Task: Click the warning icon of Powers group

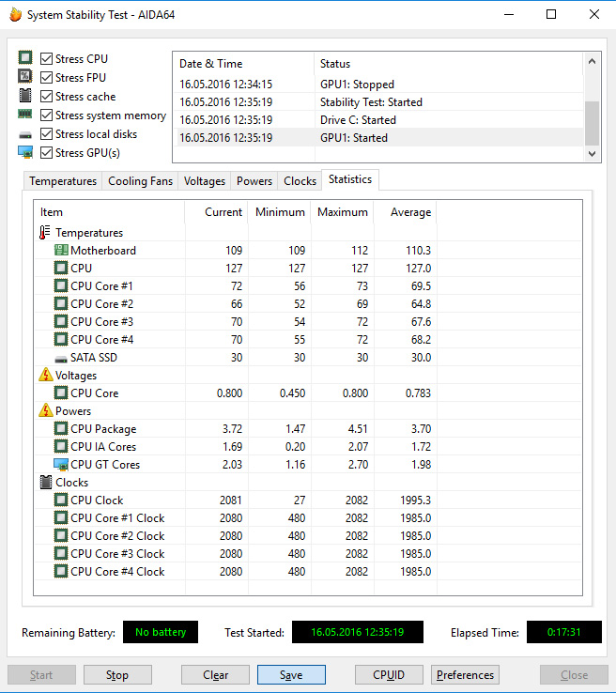Action: tap(45, 410)
